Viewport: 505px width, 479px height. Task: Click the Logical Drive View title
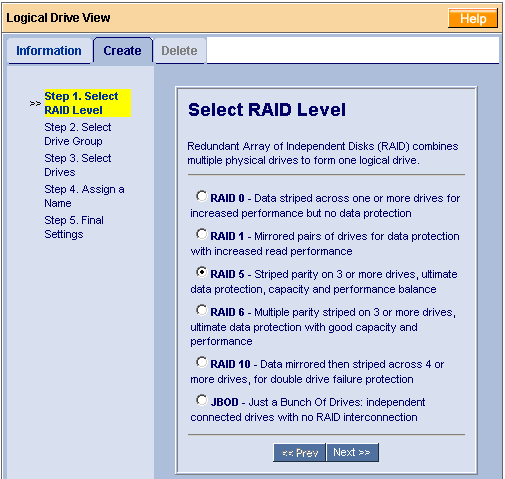tap(58, 18)
